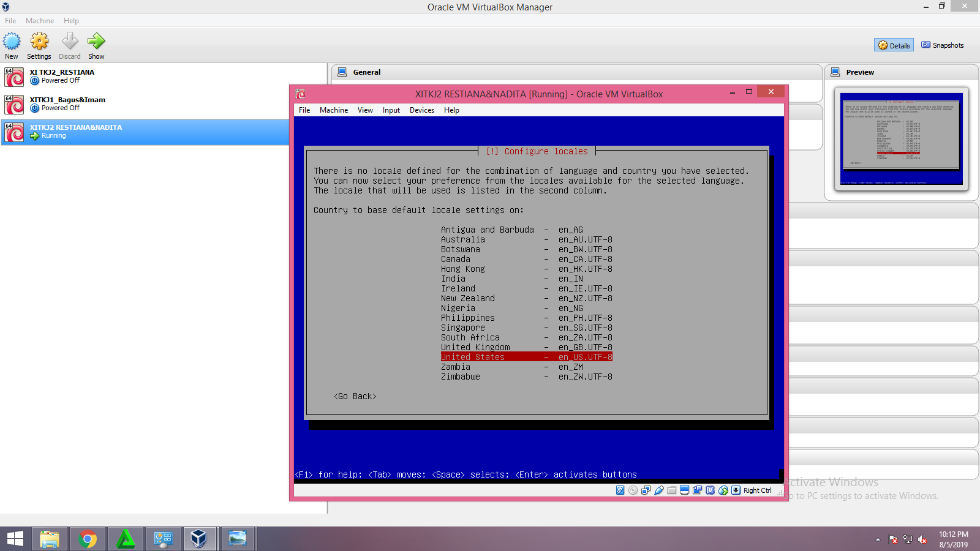Click the <Go Back> installer button
980x551 pixels.
coord(355,396)
